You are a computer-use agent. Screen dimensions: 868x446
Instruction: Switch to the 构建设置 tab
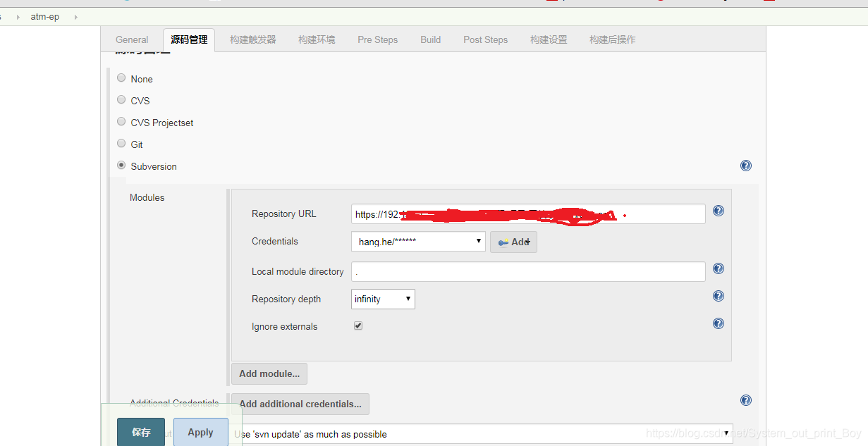click(x=549, y=40)
